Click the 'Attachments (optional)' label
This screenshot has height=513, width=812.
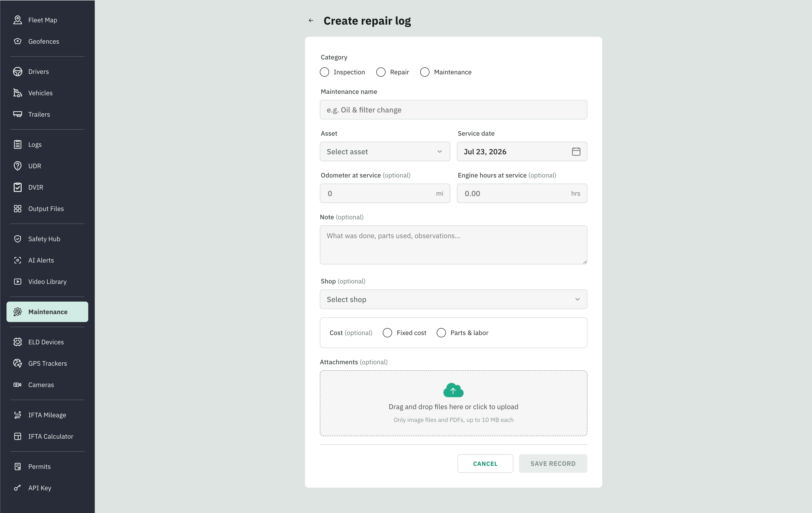click(x=354, y=362)
